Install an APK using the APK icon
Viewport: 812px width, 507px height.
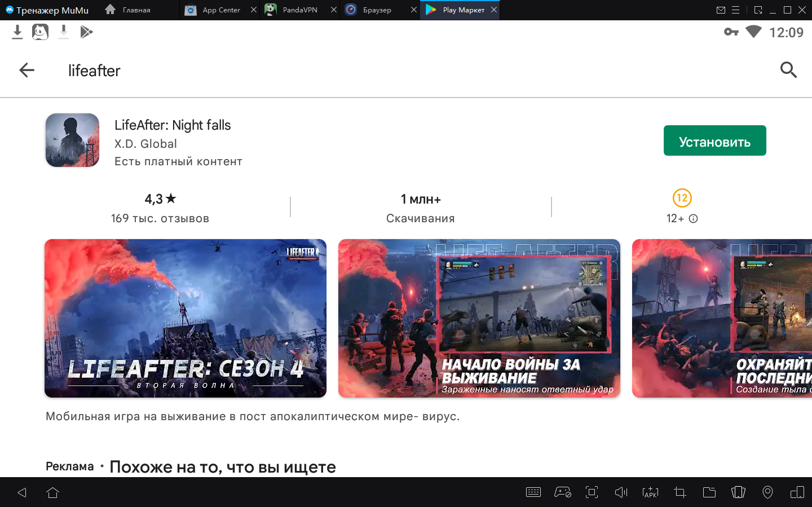click(650, 492)
